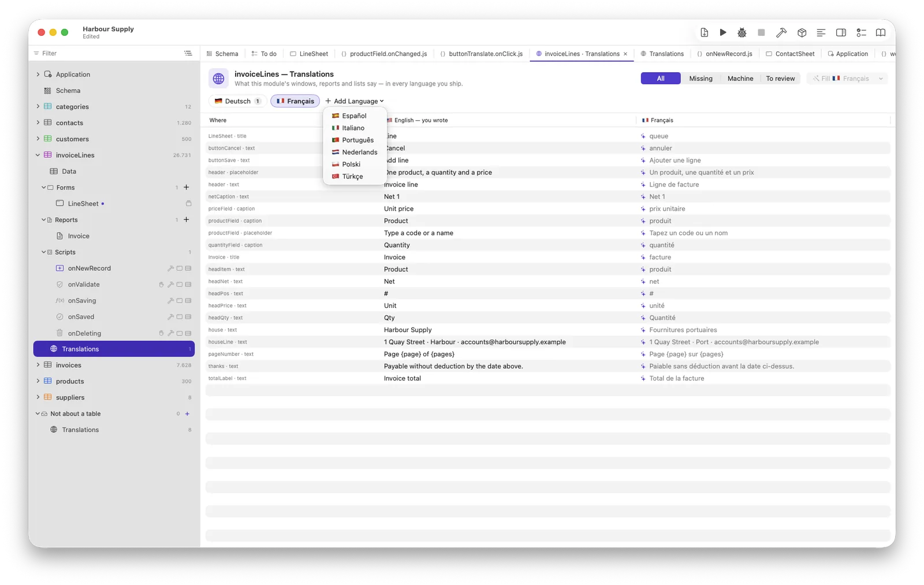Choose Nederlands from language menu

point(355,152)
